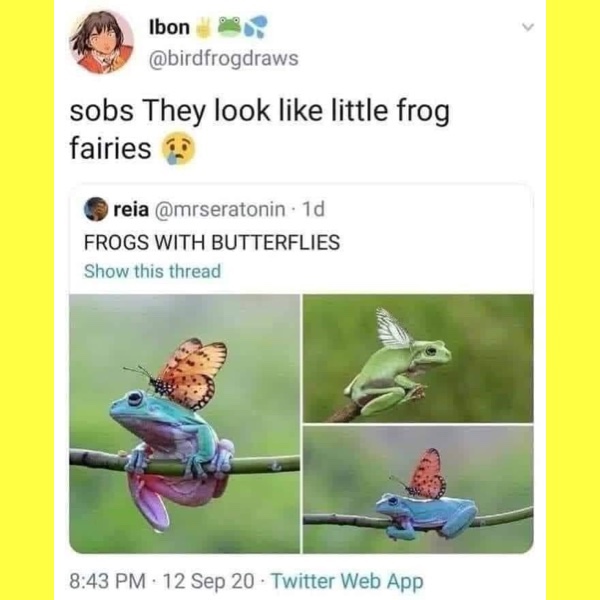Image resolution: width=600 pixels, height=600 pixels.
Task: Click the Show this thread link
Action: [152, 270]
